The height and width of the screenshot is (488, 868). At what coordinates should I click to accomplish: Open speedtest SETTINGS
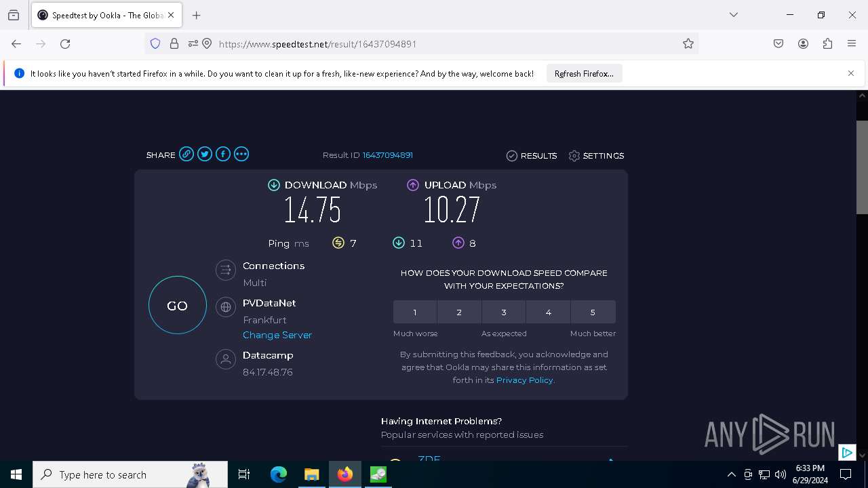coord(596,156)
